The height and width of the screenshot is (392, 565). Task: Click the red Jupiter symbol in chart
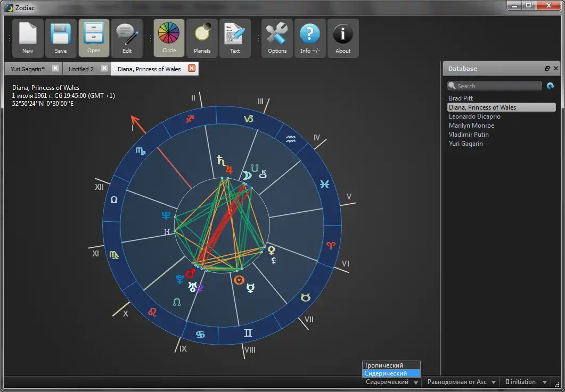pyautogui.click(x=229, y=169)
